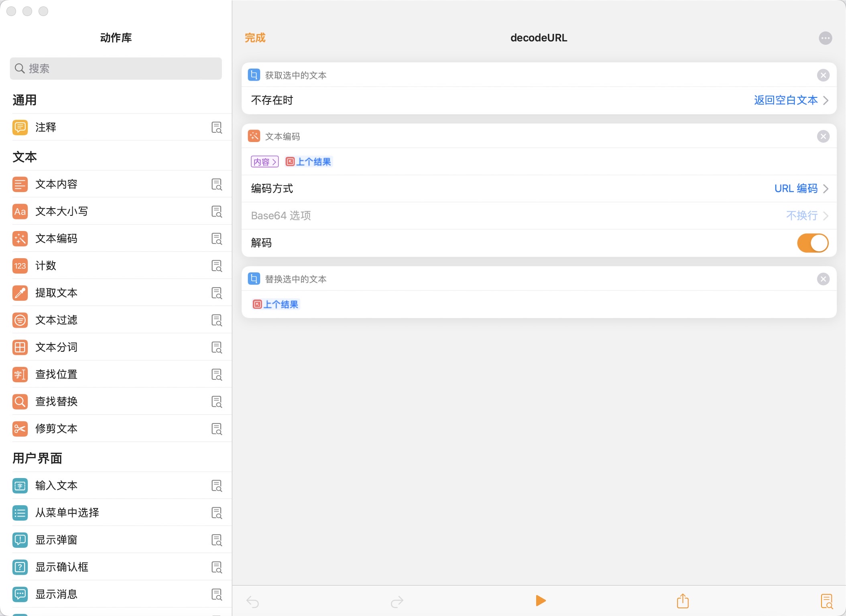846x616 pixels.
Task: Open documentation for 注释 action
Action: (x=217, y=128)
